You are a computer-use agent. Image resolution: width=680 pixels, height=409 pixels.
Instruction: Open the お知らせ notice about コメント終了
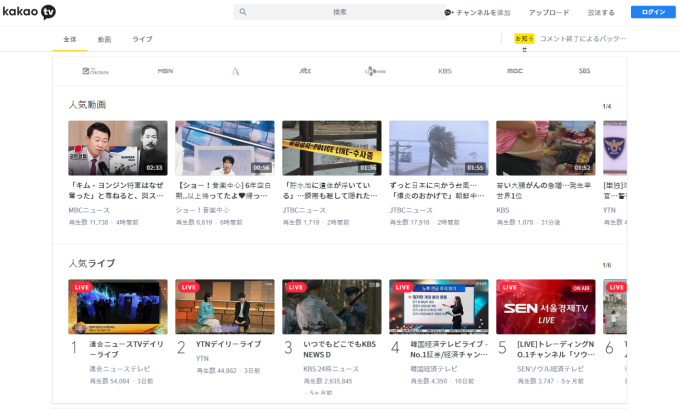582,39
